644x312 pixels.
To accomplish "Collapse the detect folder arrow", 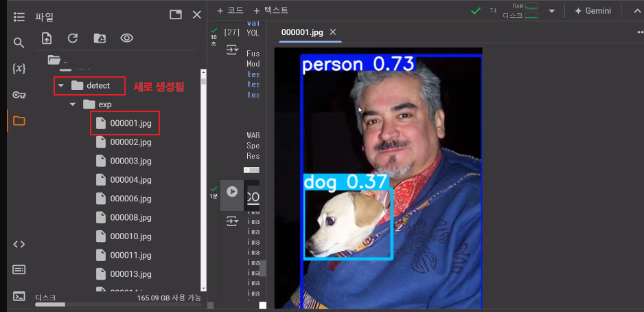I will point(61,85).
